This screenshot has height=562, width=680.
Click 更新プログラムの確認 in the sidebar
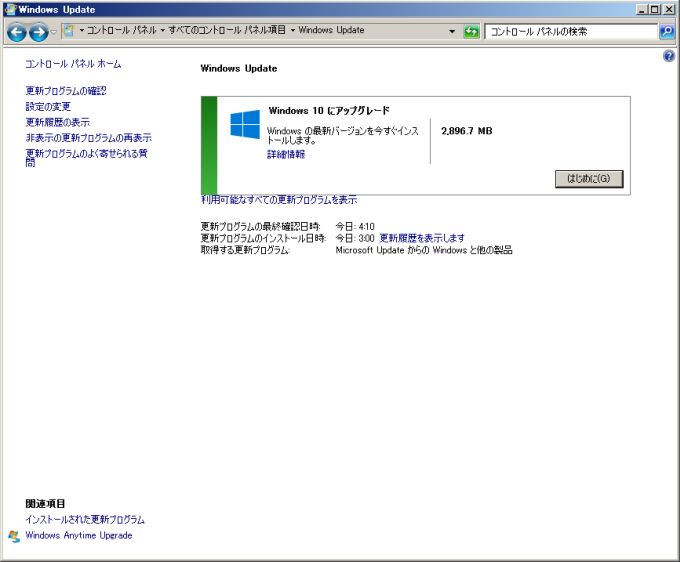pyautogui.click(x=66, y=91)
